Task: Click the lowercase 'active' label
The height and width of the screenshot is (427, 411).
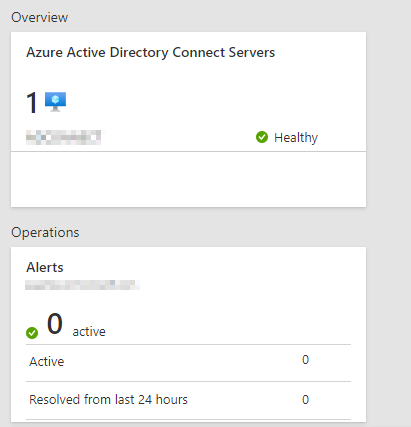Action: coord(89,332)
